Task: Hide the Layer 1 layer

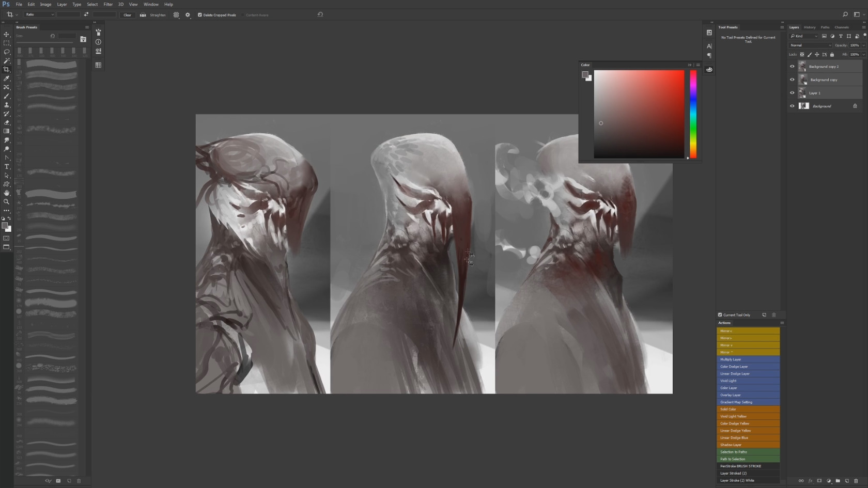Action: (792, 93)
